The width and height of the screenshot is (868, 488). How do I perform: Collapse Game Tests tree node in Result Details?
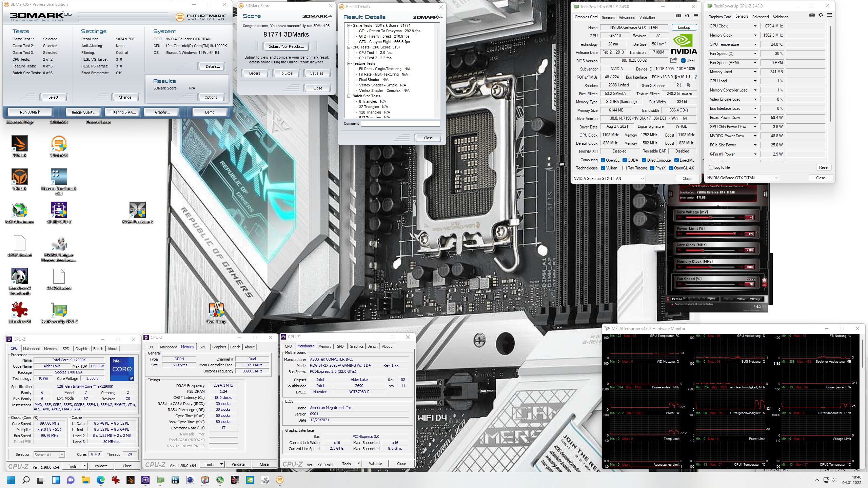point(349,25)
